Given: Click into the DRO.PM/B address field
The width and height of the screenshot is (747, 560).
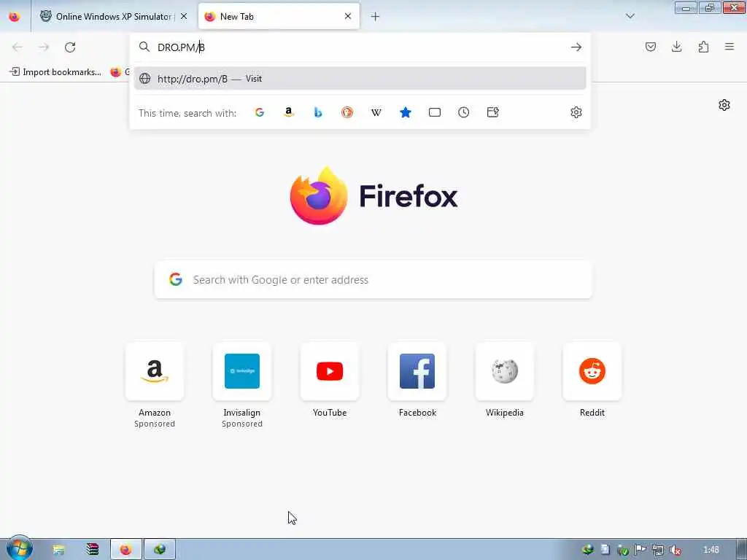Looking at the screenshot, I should (x=360, y=47).
